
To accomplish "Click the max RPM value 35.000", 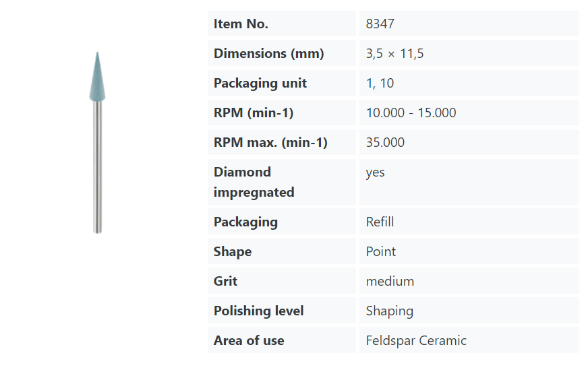I will [385, 143].
